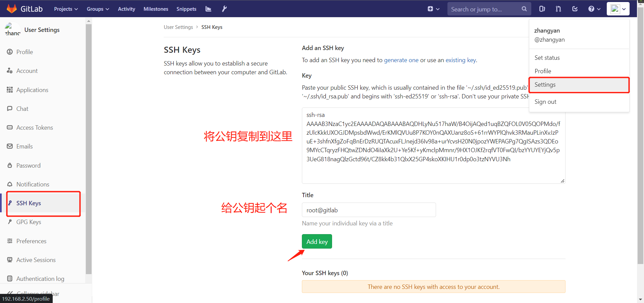Image resolution: width=644 pixels, height=303 pixels.
Task: Open the Admin area wrench icon
Action: [224, 9]
